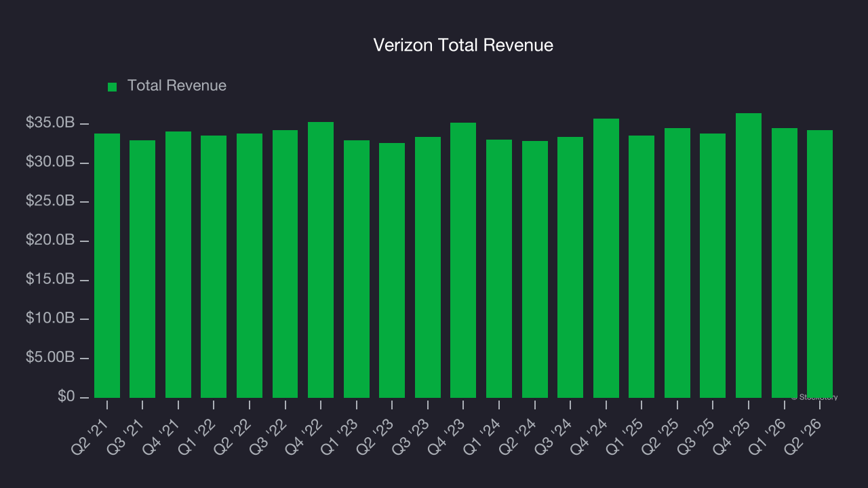Choose the Q3 '22 revenue bar
The height and width of the screenshot is (488, 868).
pos(285,264)
